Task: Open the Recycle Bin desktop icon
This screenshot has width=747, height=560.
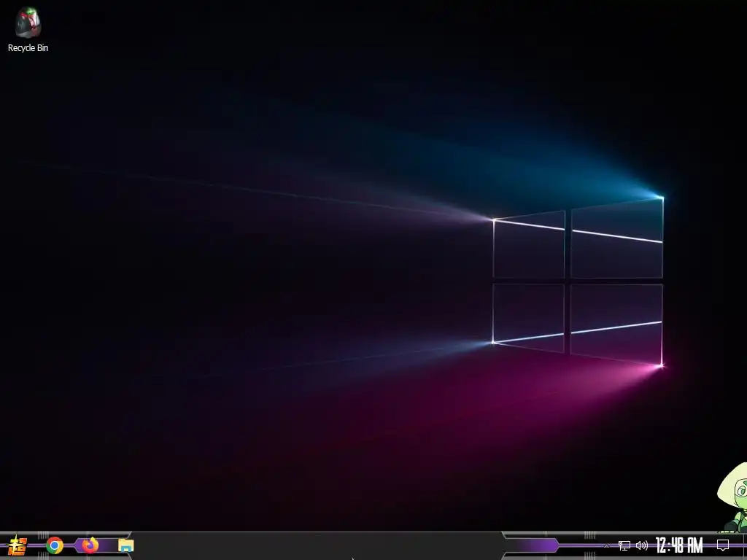Action: [x=28, y=29]
